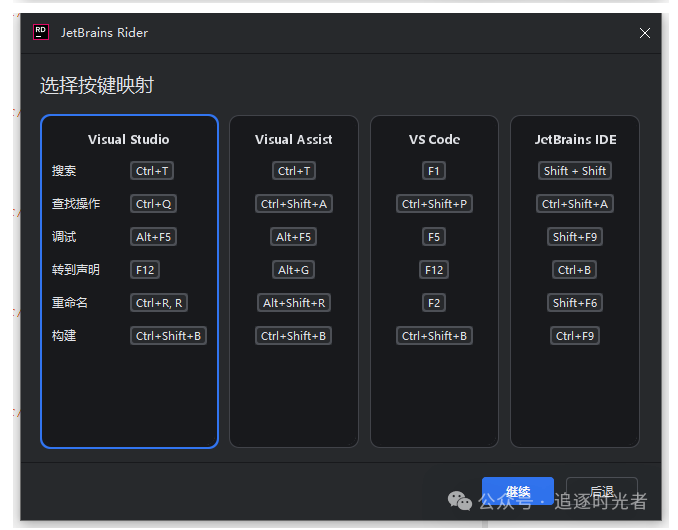
Task: Click Alt+F5 shortcut under Visual Studio
Action: click(x=154, y=237)
